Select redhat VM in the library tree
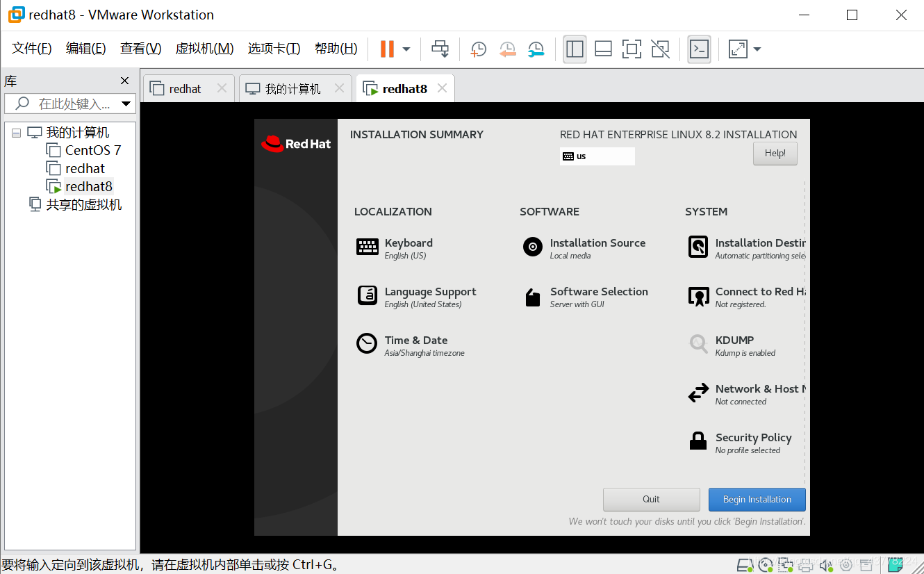 tap(85, 168)
